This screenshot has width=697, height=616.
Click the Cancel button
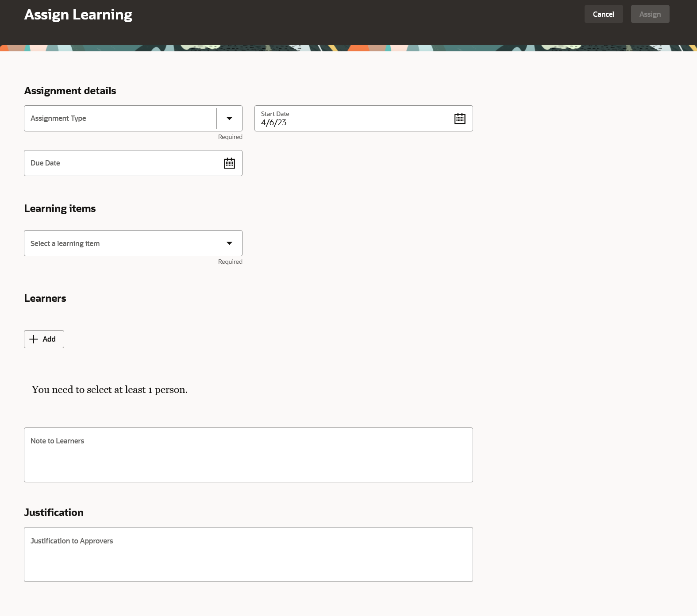[x=604, y=14]
